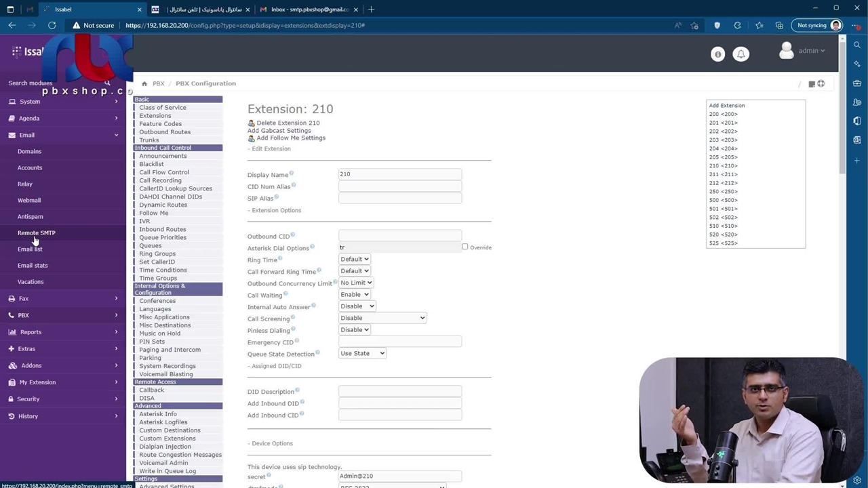Open the Ring Time dropdown
The height and width of the screenshot is (488, 868).
(x=354, y=259)
